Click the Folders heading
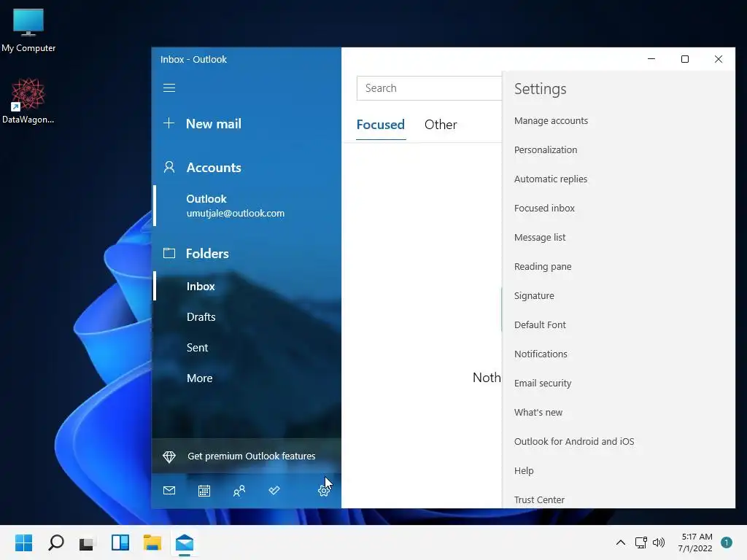Screen dimensions: 747x560 click(x=207, y=253)
